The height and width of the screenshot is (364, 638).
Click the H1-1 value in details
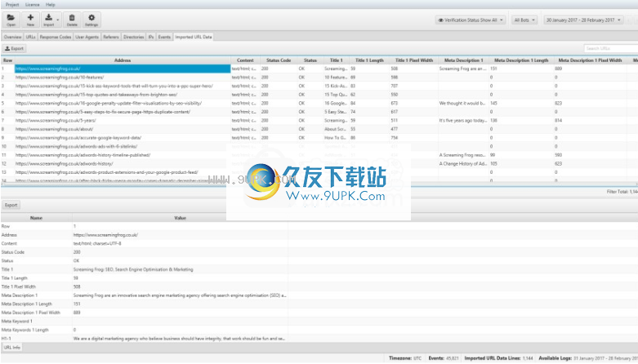[x=179, y=339]
